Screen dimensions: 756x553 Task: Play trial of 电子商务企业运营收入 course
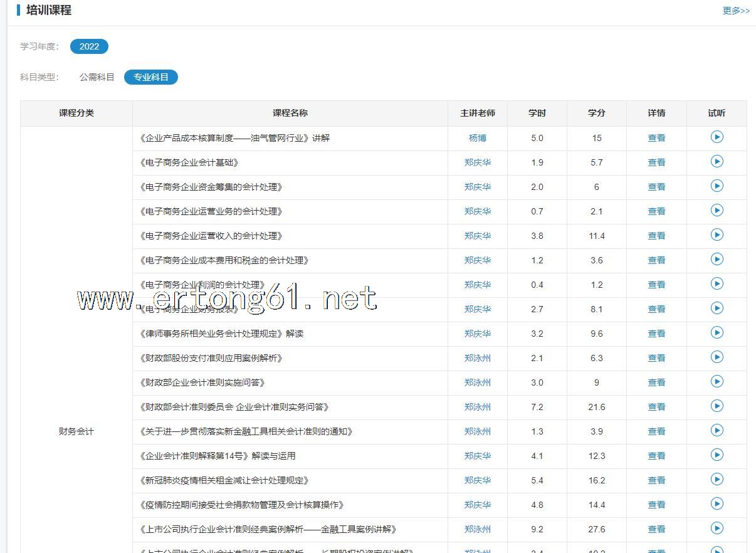[x=717, y=234]
